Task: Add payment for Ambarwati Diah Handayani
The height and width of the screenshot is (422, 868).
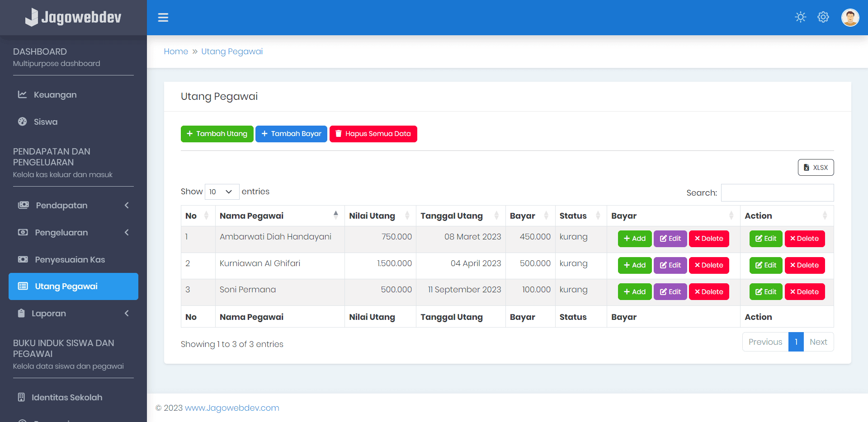Action: point(635,239)
